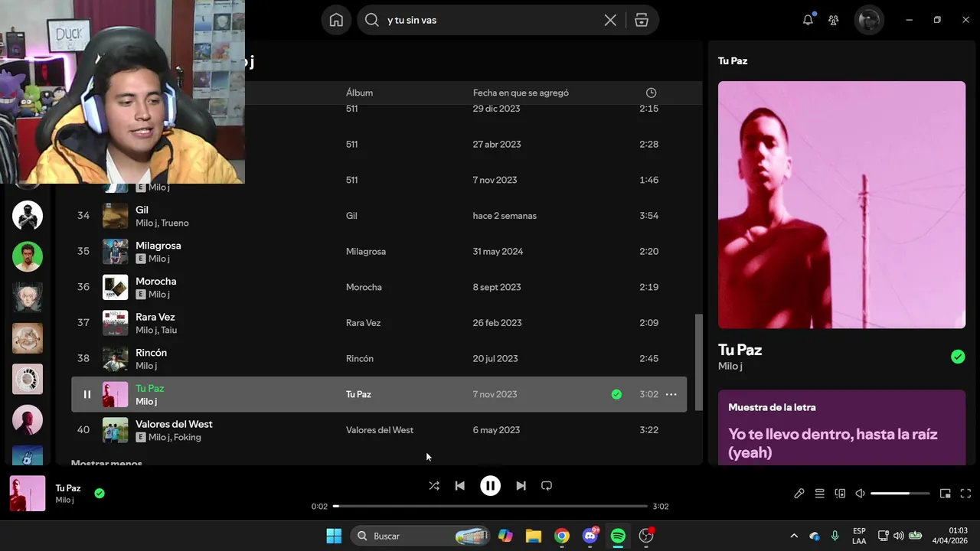980x551 pixels.
Task: Select the Rincón track title
Action: click(151, 353)
